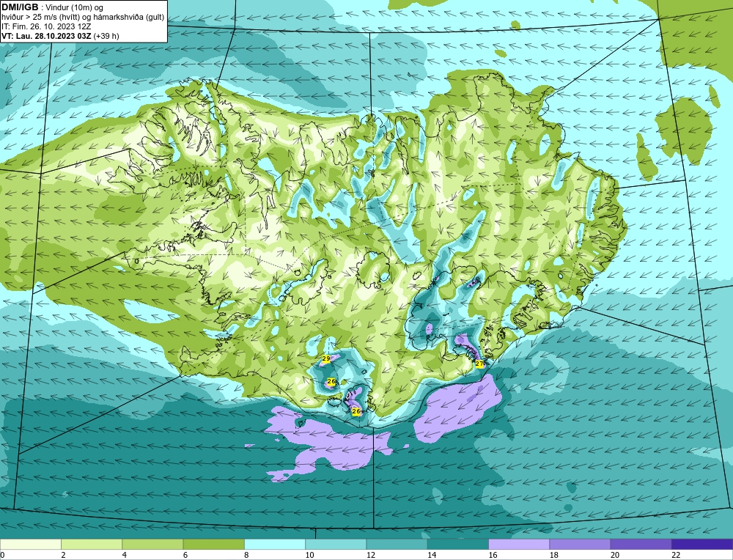Click the legend scale value 6
Viewport: 733px width, 560px height.
[185, 555]
